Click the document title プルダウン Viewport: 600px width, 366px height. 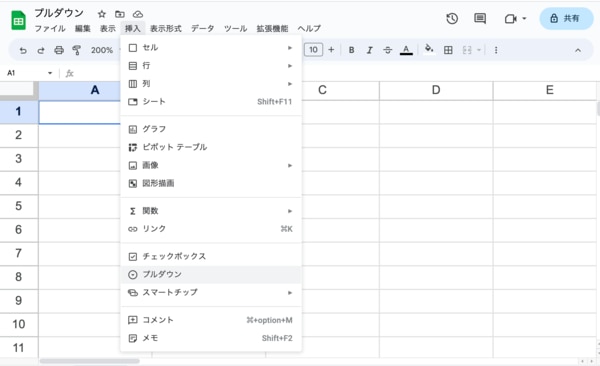(x=59, y=13)
